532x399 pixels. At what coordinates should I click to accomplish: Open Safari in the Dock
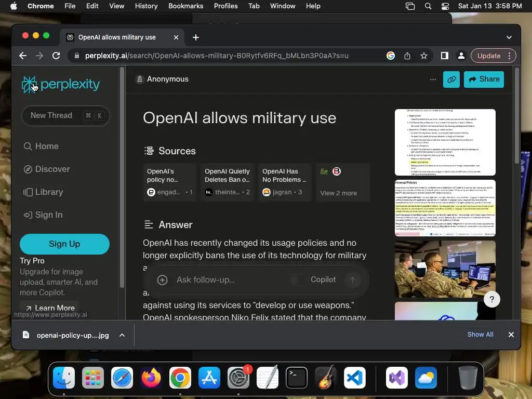click(x=122, y=378)
